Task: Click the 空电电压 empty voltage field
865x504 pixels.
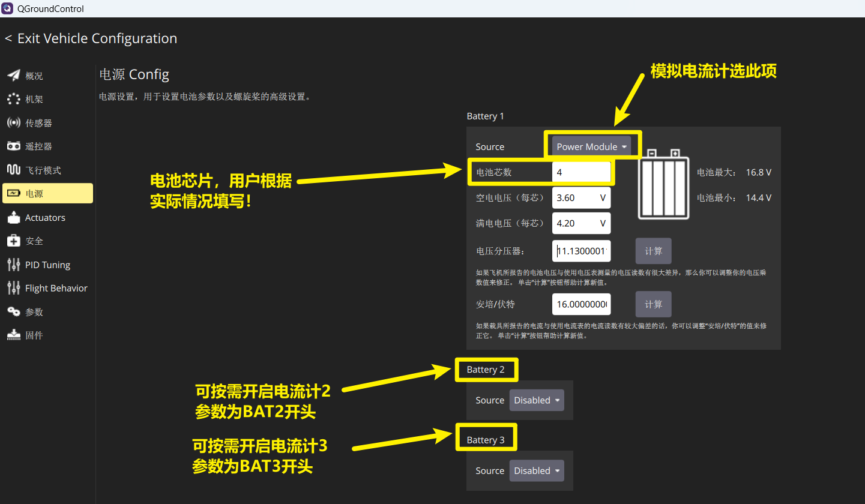Action: pos(581,197)
